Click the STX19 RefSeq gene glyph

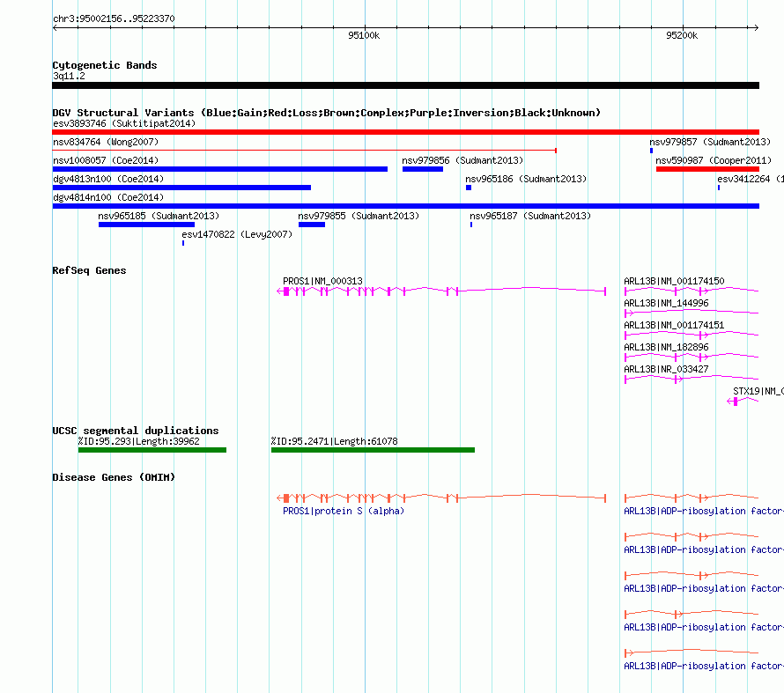click(x=743, y=402)
